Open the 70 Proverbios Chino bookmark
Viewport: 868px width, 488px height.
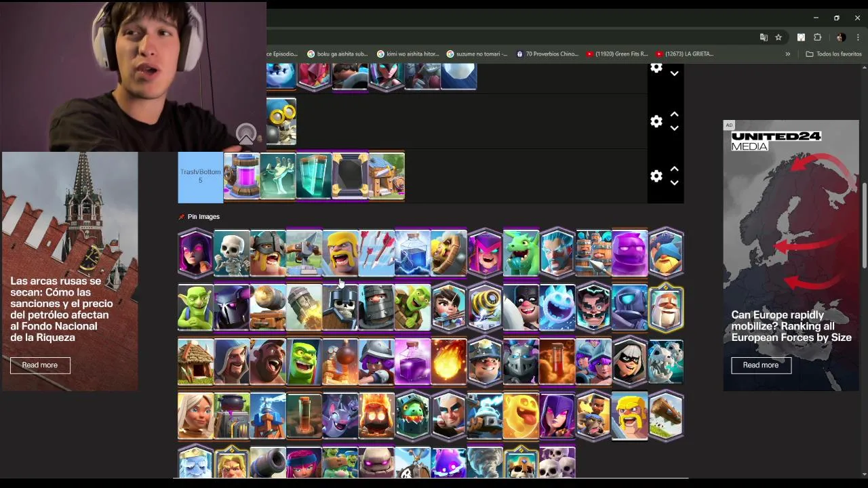click(547, 54)
